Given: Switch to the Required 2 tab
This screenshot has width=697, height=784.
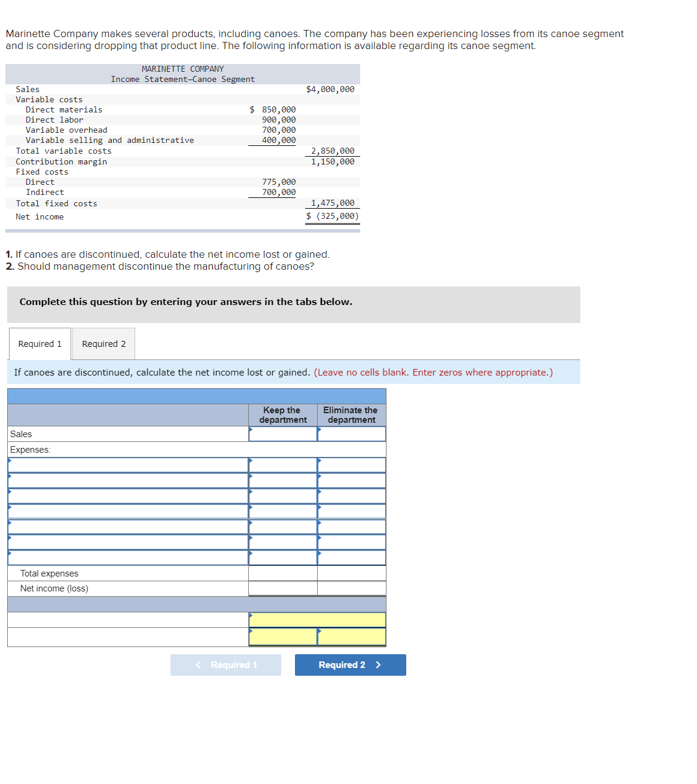Looking at the screenshot, I should click(x=103, y=343).
